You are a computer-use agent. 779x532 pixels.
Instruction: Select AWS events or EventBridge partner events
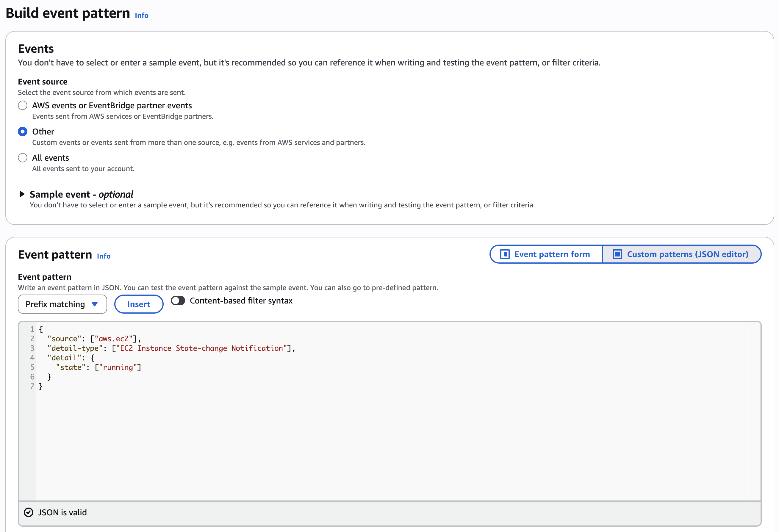(22, 105)
